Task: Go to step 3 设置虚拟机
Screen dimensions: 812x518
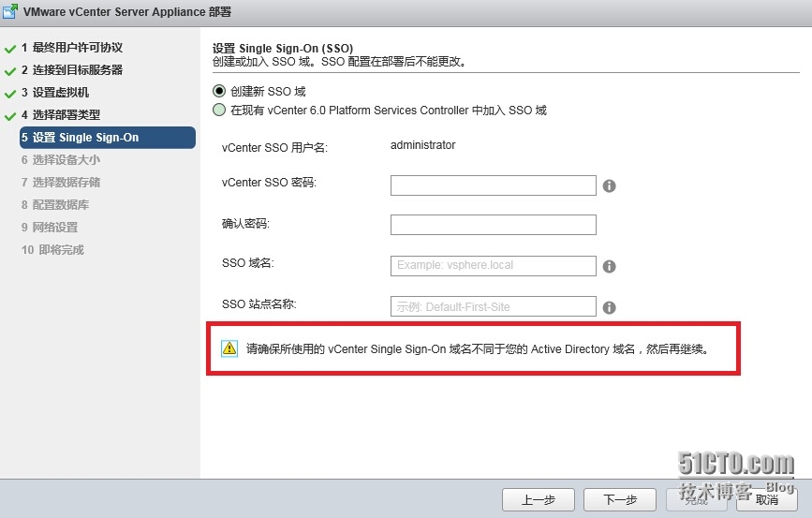Action: (x=55, y=93)
